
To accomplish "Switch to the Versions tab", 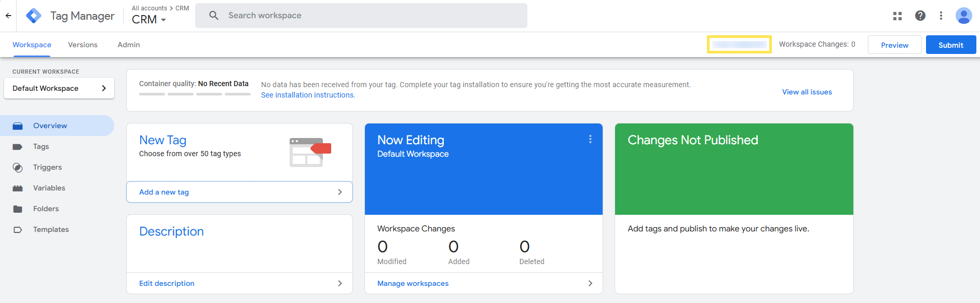I will click(83, 45).
